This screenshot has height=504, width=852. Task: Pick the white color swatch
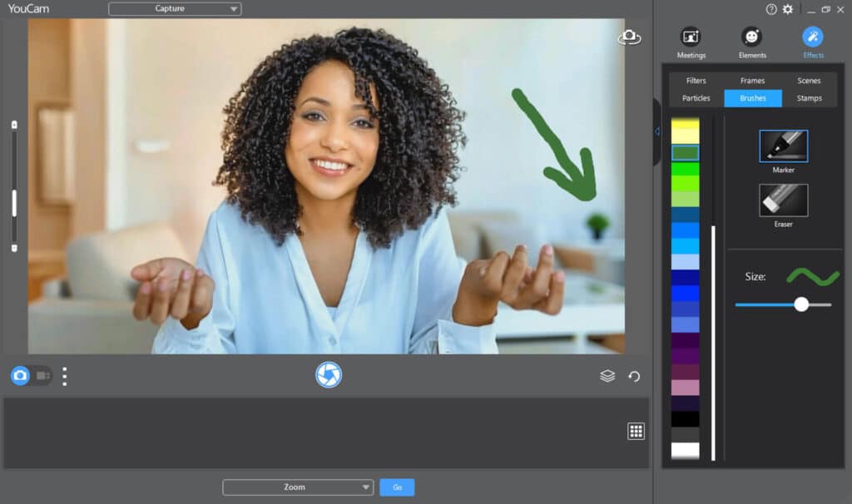(x=686, y=450)
